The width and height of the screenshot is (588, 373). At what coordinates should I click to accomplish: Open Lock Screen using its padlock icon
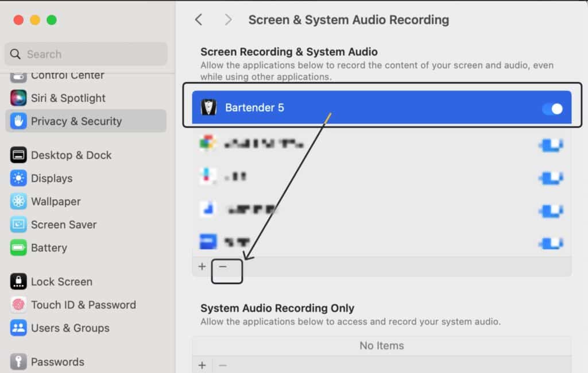[18, 282]
